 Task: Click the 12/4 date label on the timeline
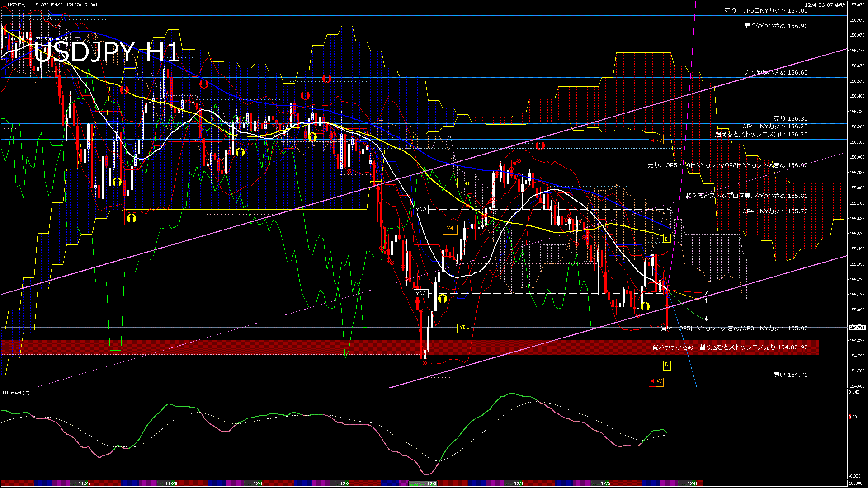pyautogui.click(x=518, y=483)
